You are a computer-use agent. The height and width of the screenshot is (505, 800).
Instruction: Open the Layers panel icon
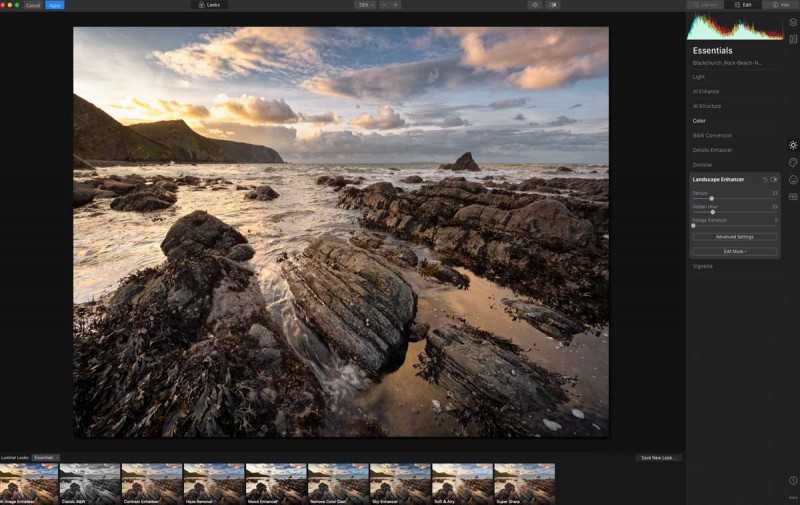pos(793,22)
